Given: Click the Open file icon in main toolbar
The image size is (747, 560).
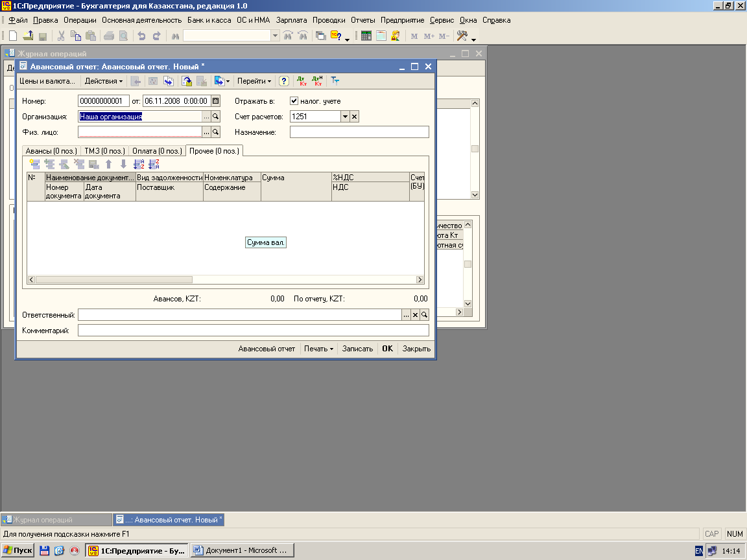Looking at the screenshot, I should (x=28, y=36).
